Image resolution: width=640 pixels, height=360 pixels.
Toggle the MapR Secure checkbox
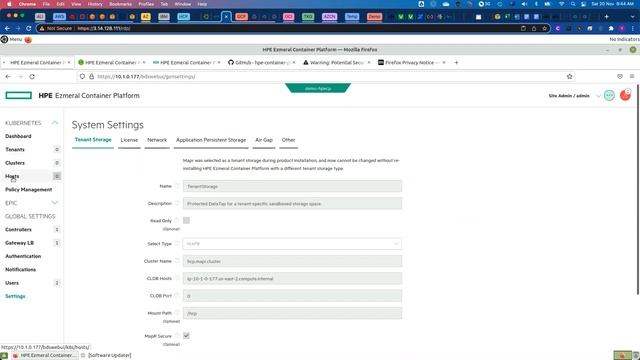[186, 336]
